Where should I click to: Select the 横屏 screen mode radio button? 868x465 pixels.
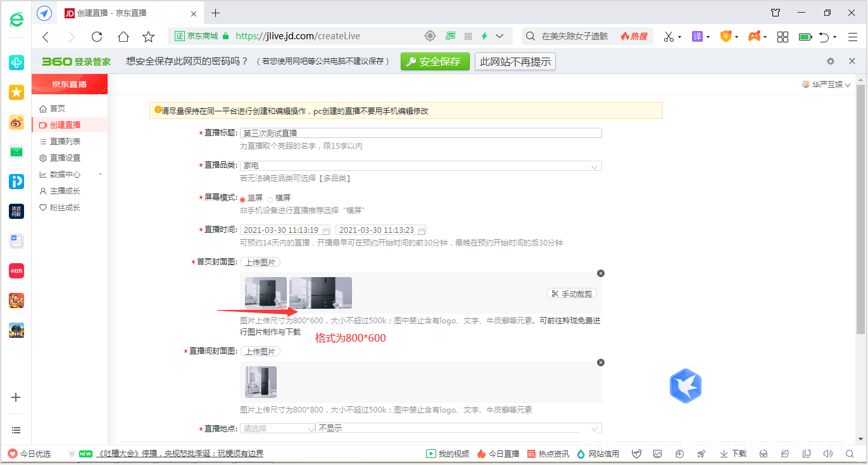point(269,197)
